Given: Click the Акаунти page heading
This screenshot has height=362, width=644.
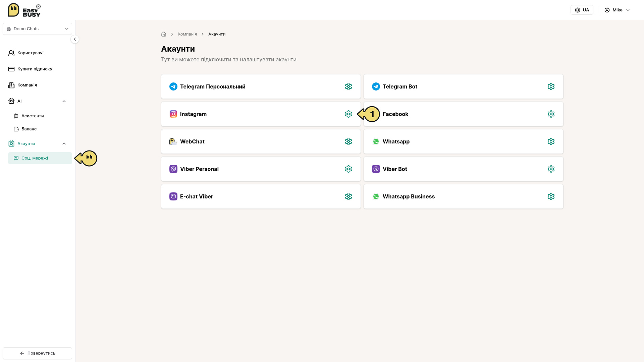Looking at the screenshot, I should click(x=178, y=49).
